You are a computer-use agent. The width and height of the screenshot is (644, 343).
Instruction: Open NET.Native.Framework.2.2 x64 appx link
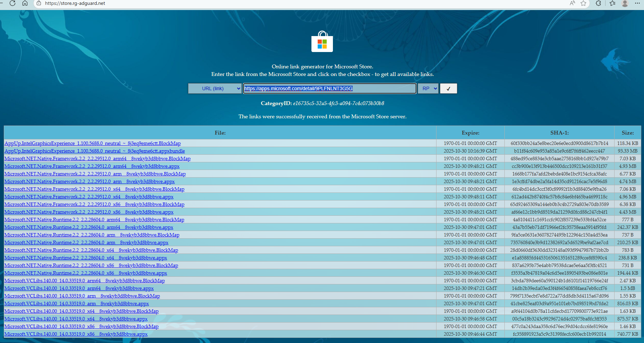pyautogui.click(x=89, y=197)
